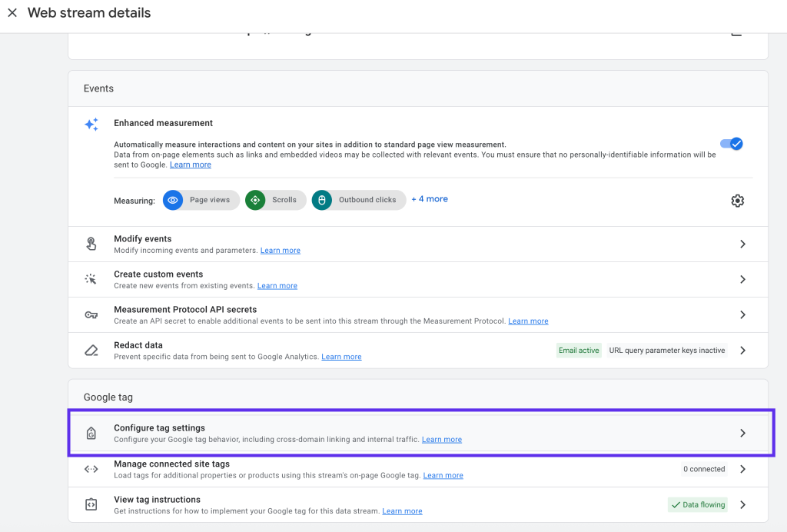Show the '+ 4 more' measured events
Image resolution: width=787 pixels, height=532 pixels.
coord(430,199)
